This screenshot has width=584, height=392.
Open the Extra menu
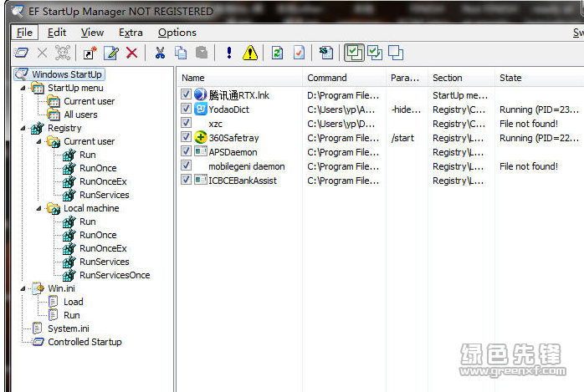tap(131, 33)
